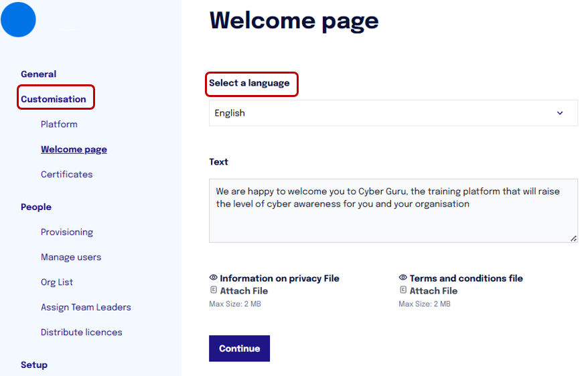
Task: Open Org List
Action: 57,282
